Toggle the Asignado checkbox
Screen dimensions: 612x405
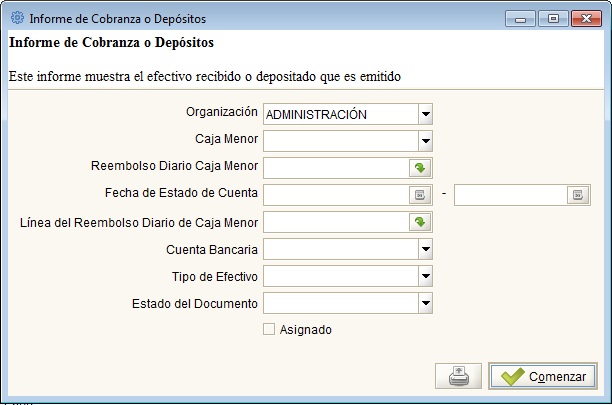click(x=269, y=329)
